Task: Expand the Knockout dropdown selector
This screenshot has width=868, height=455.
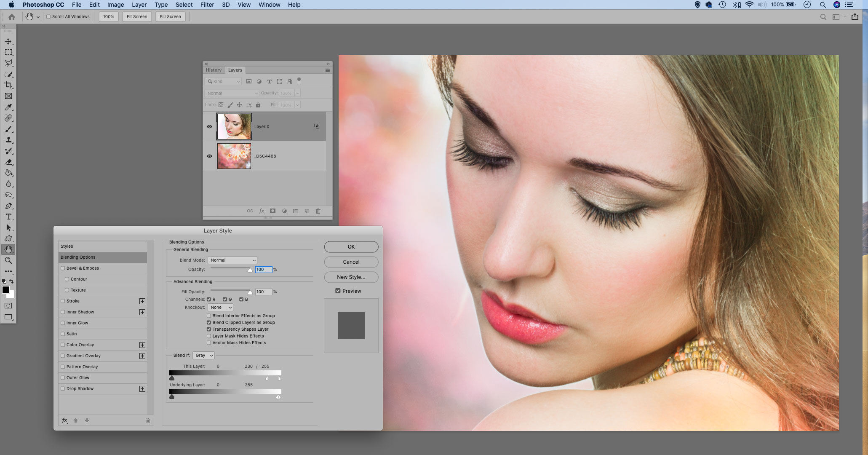Action: click(x=220, y=307)
